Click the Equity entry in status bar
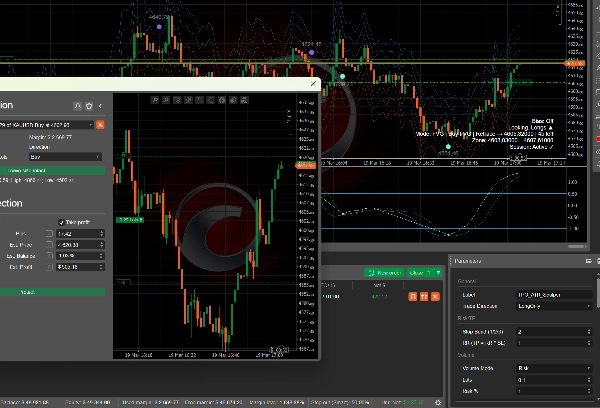The image size is (600, 408). point(88,402)
